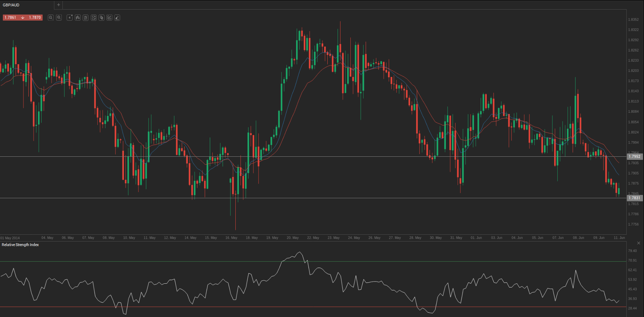Open the candlestick chart type menu
Viewport: 644px width, 317px height.
click(78, 18)
